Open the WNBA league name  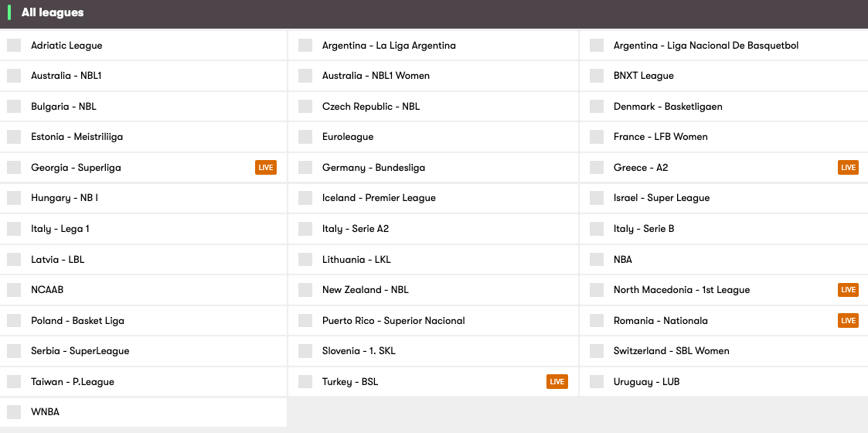pyautogui.click(x=46, y=412)
